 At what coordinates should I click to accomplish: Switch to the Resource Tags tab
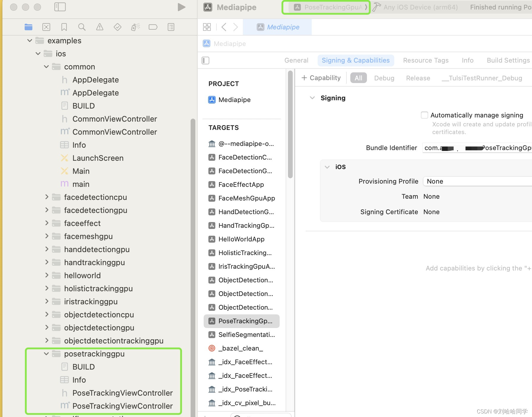pos(426,61)
